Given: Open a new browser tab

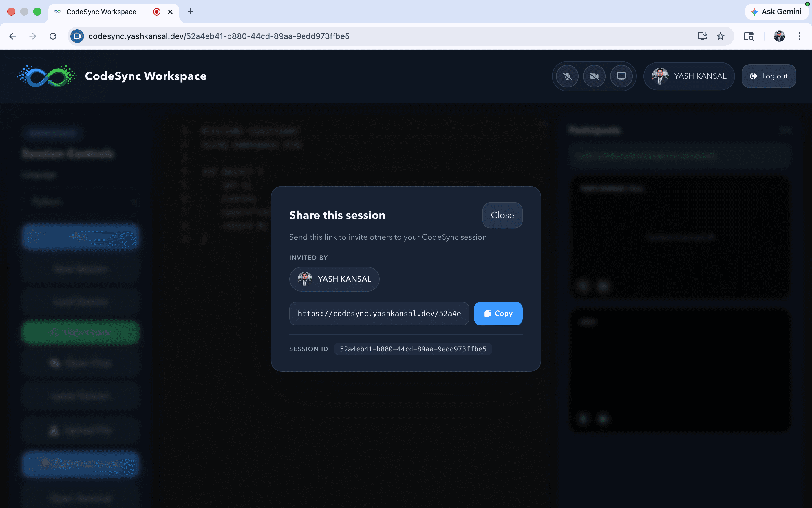Looking at the screenshot, I should (x=191, y=11).
